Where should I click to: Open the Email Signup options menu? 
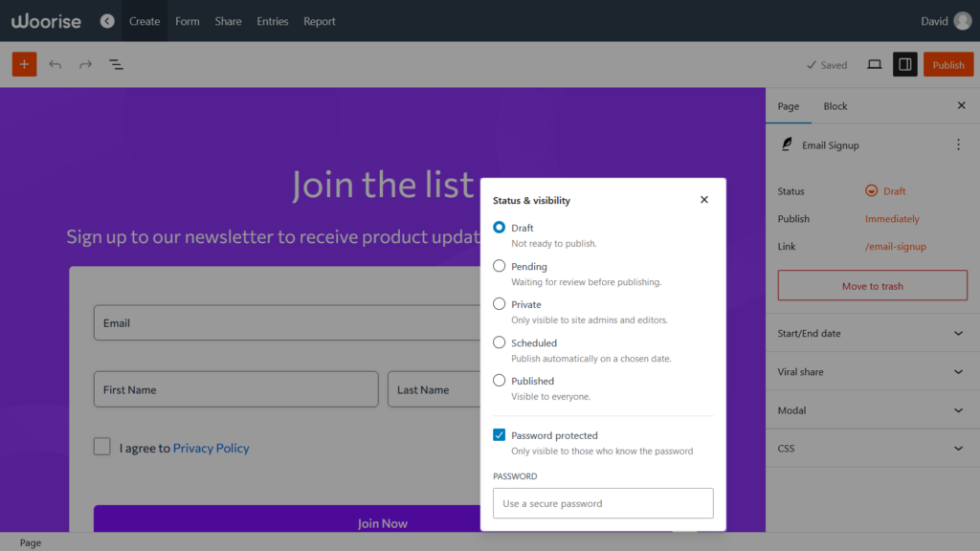point(958,145)
